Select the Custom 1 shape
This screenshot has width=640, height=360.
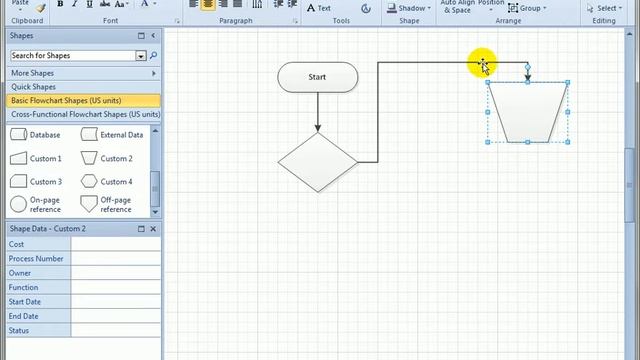(36, 158)
